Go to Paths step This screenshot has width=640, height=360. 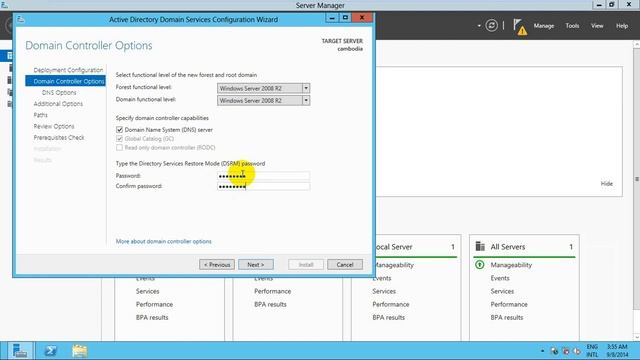[40, 115]
